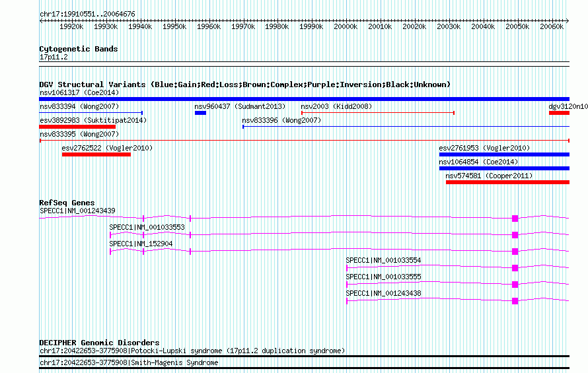Click the nsv1061317 (Coe2014) blue gain bar
This screenshot has height=373, width=588.
(x=304, y=99)
